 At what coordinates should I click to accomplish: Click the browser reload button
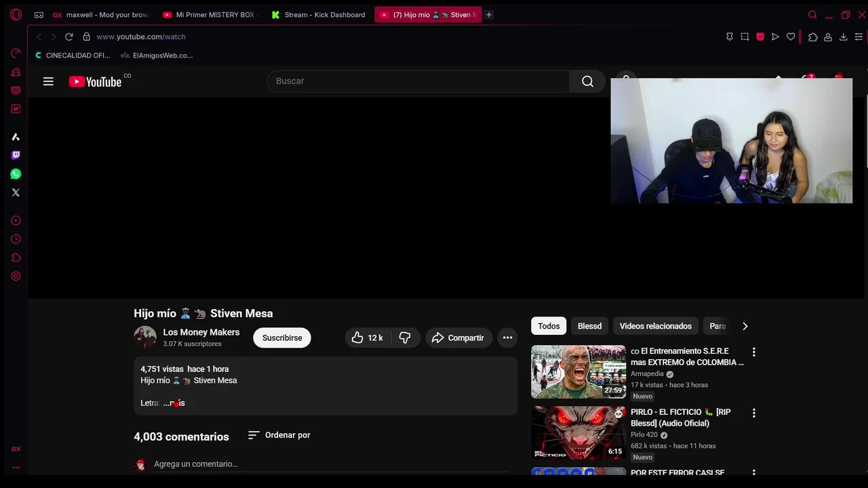(68, 37)
